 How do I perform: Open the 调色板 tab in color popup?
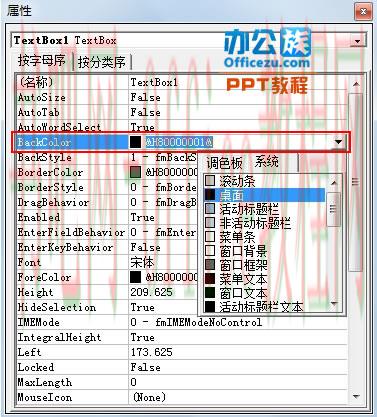(x=224, y=163)
